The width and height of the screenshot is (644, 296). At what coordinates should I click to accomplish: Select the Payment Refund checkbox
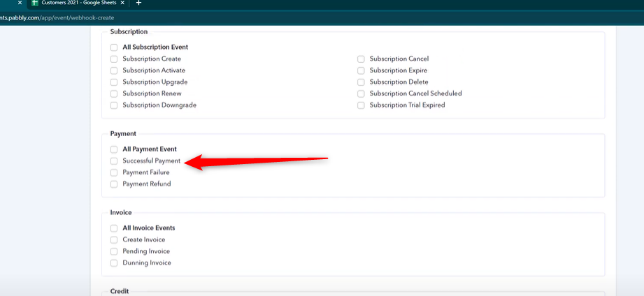point(114,184)
